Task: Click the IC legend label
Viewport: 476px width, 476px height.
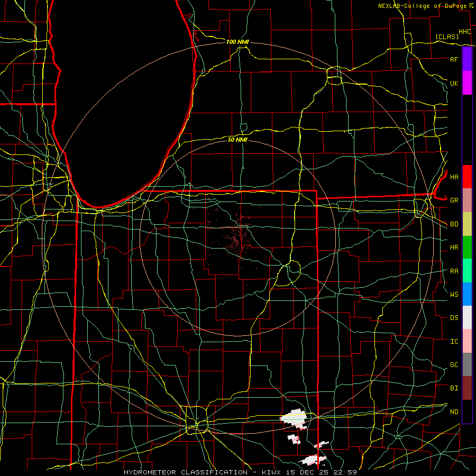Action: [x=454, y=342]
